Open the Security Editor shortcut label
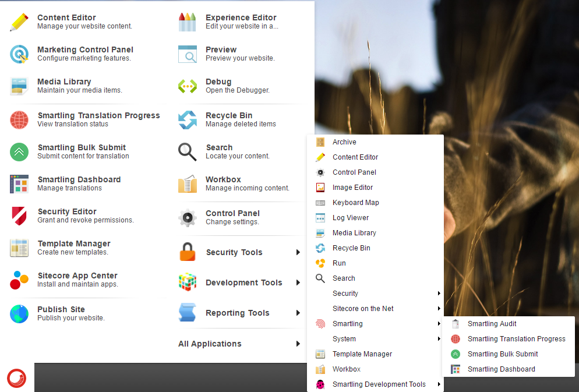Screen dimensions: 579x392 tap(67, 211)
